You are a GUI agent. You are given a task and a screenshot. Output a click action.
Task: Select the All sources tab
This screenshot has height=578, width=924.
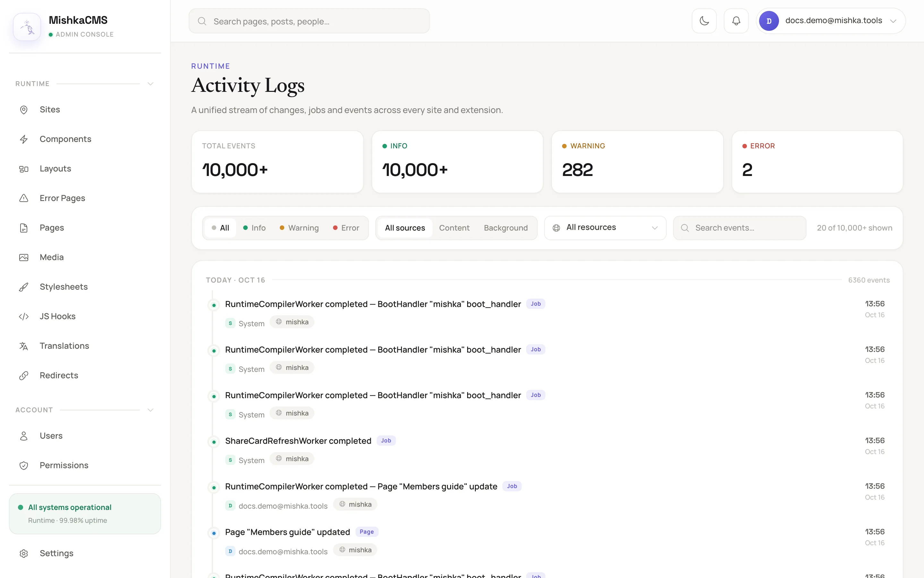[x=405, y=228]
